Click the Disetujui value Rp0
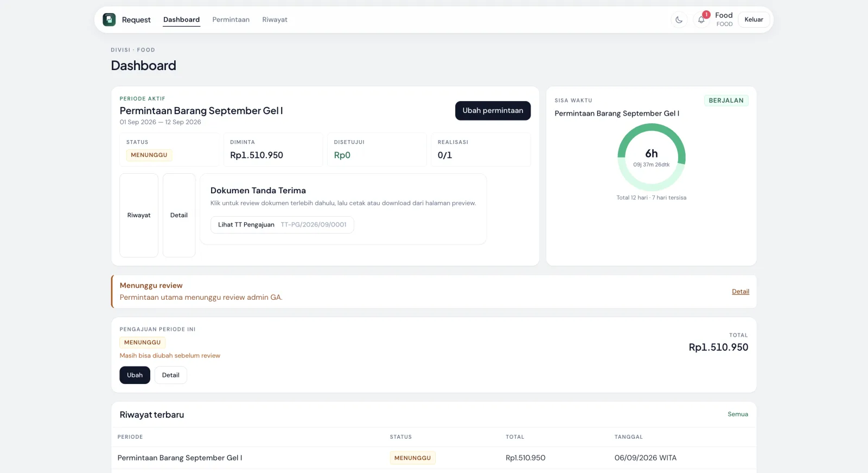Viewport: 868px width, 473px height. coord(342,155)
